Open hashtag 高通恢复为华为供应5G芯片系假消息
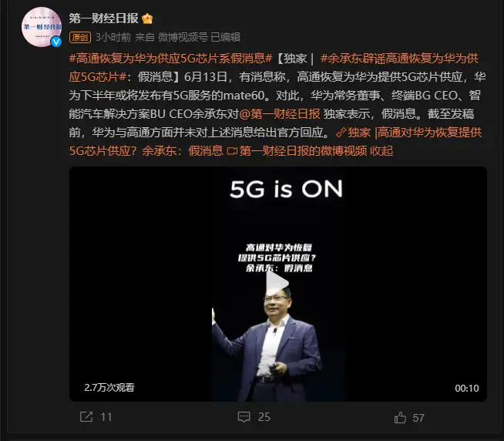Image resolution: width=504 pixels, height=441 pixels. click(x=170, y=59)
